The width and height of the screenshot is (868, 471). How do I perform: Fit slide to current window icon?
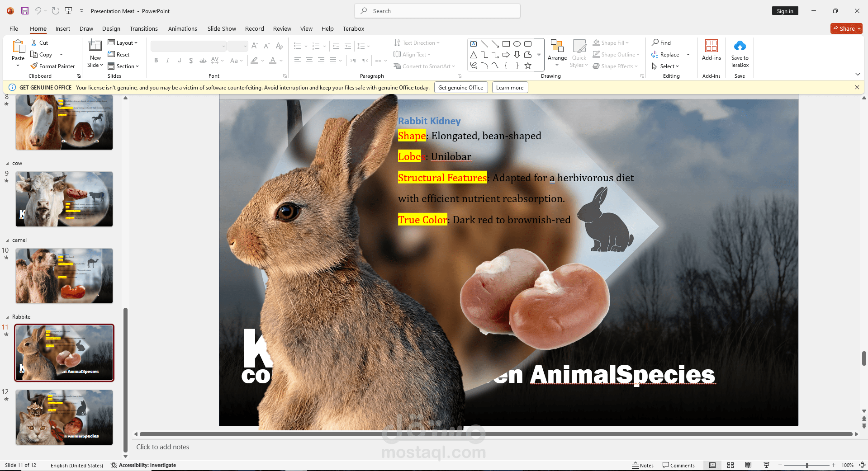pos(862,465)
